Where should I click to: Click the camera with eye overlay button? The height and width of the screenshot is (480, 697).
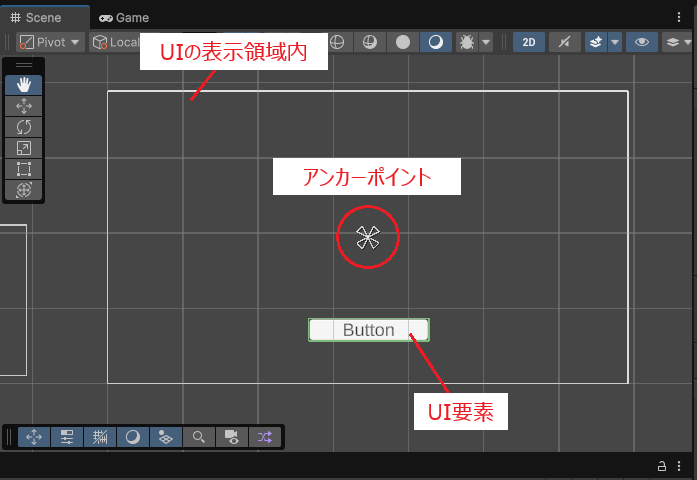[232, 437]
